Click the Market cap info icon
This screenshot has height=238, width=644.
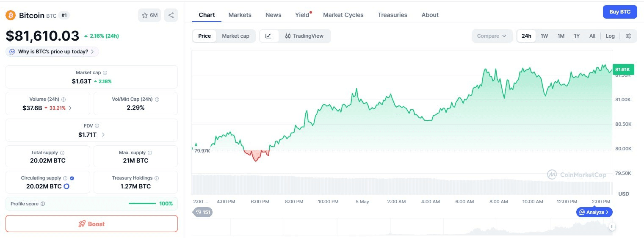pyautogui.click(x=105, y=73)
